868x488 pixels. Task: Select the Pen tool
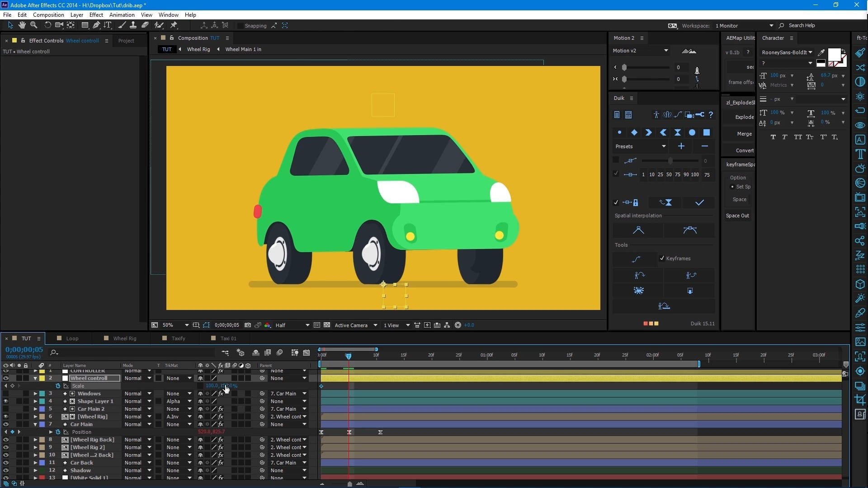96,25
